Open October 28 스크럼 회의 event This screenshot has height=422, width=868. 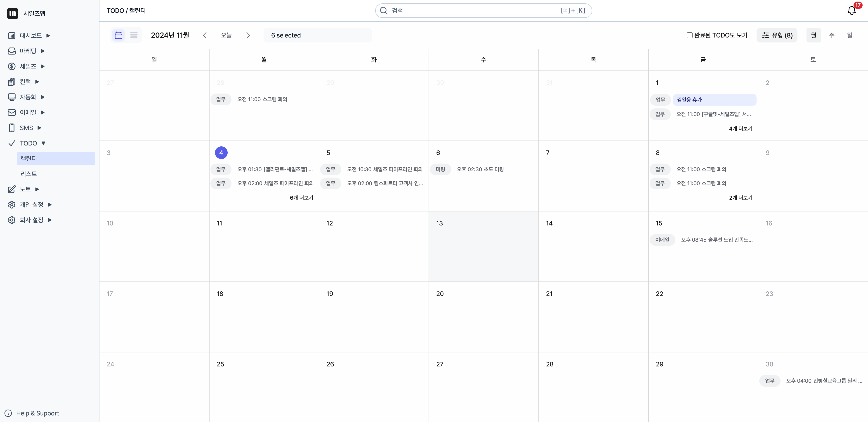262,99
